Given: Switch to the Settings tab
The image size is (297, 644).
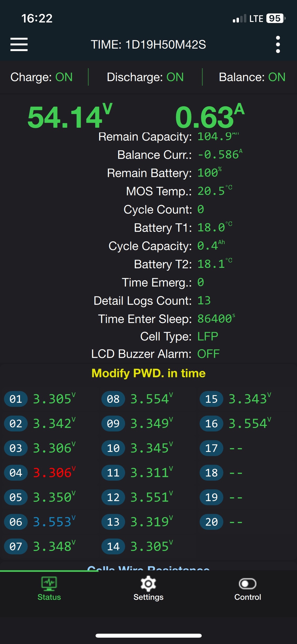Looking at the screenshot, I should pos(148,597).
